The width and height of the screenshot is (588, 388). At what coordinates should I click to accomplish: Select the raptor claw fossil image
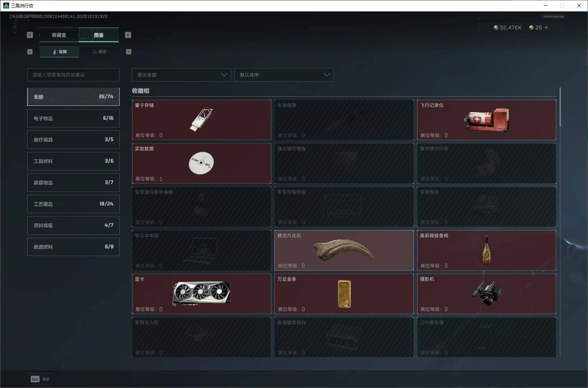click(x=344, y=250)
